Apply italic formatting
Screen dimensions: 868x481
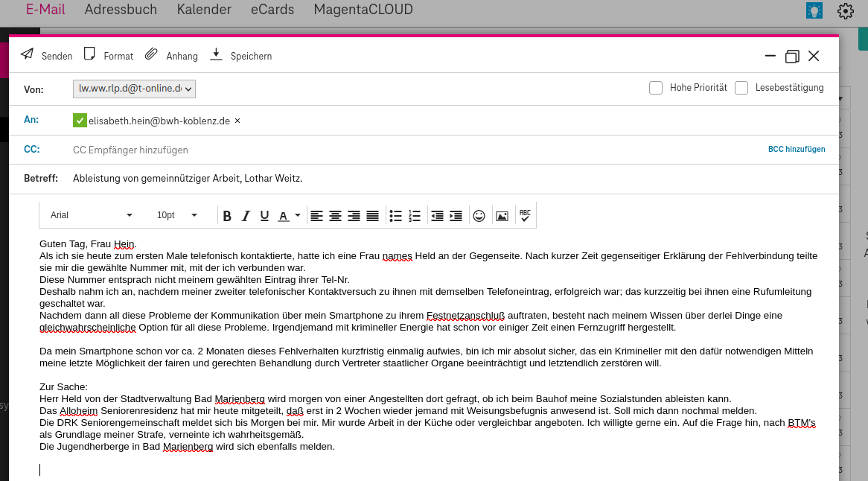coord(246,216)
